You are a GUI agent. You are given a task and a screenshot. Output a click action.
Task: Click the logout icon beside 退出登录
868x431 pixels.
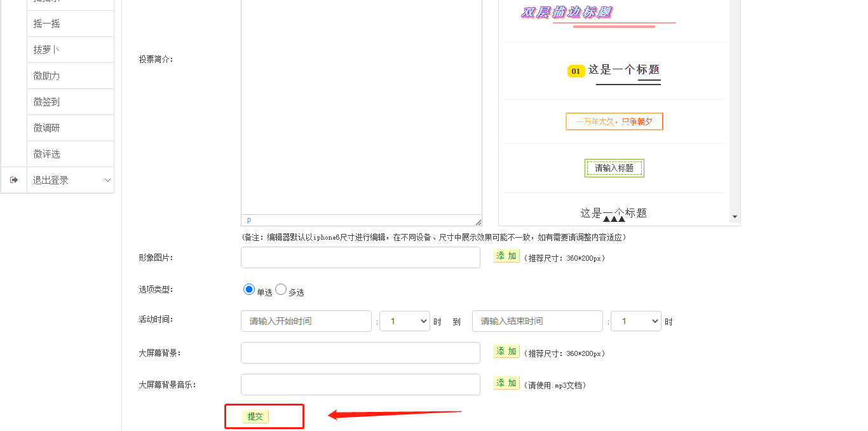(x=14, y=180)
